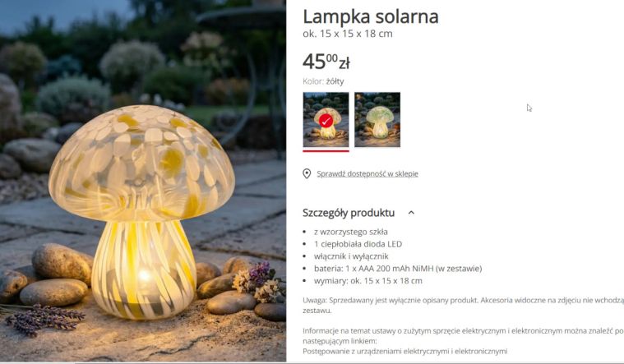Select the yellow mushroom lamp variant
The image size is (624, 364).
pos(326,120)
